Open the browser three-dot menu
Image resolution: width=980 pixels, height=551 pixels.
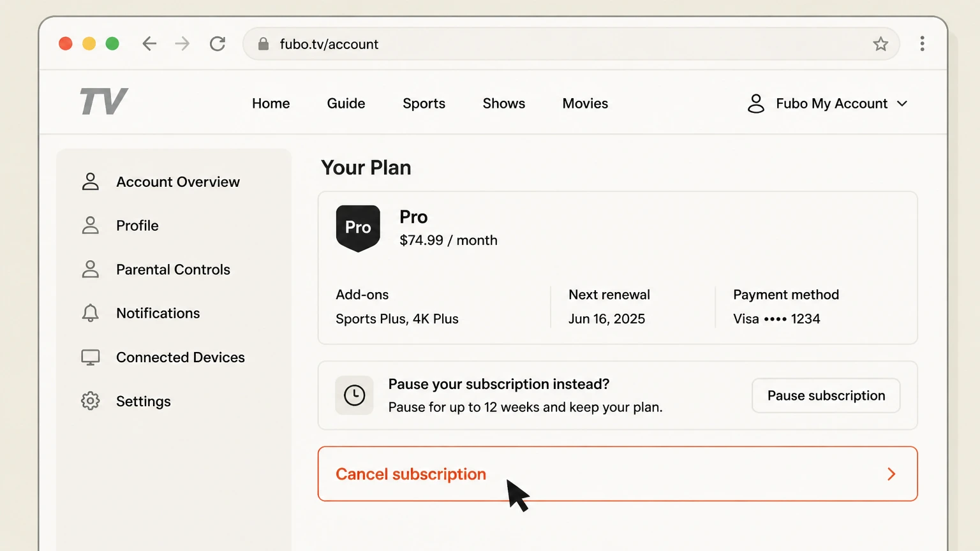[x=922, y=43]
